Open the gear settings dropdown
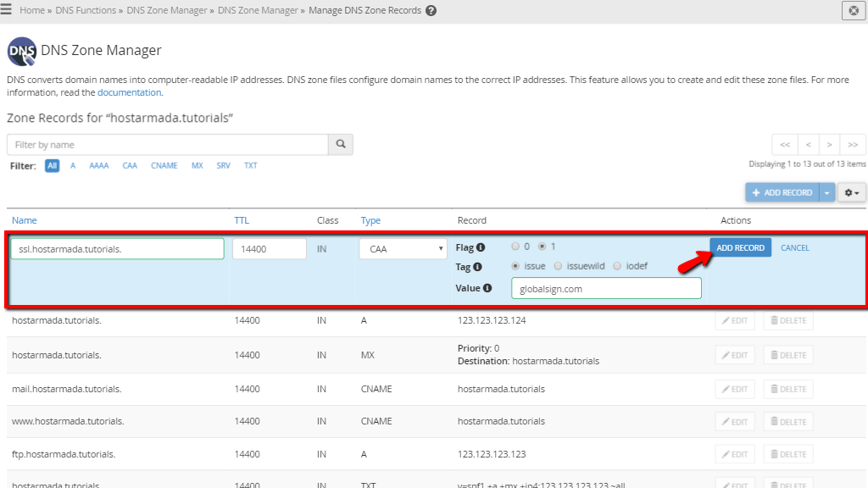868x488 pixels. (x=851, y=192)
